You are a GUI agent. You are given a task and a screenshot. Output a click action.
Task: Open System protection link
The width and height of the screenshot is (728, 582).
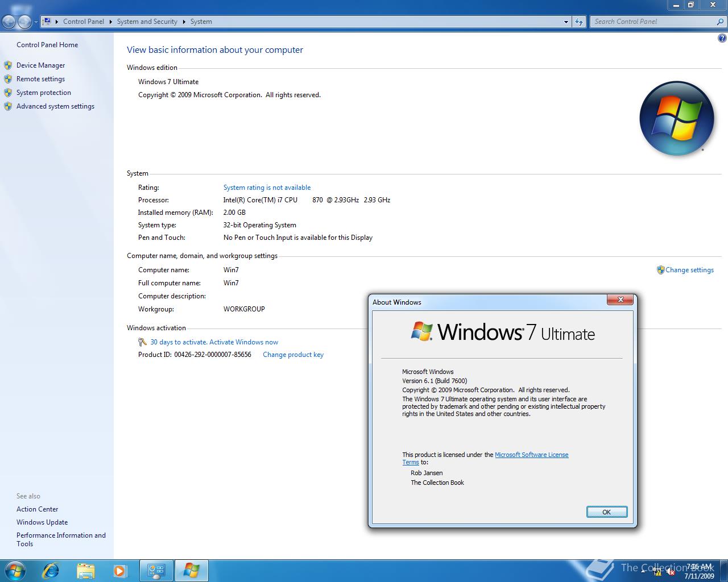44,93
